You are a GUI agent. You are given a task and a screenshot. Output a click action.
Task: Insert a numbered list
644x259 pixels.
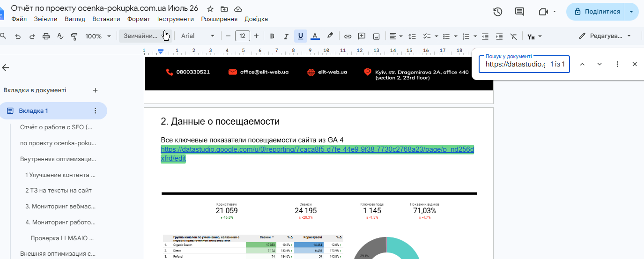pyautogui.click(x=466, y=36)
